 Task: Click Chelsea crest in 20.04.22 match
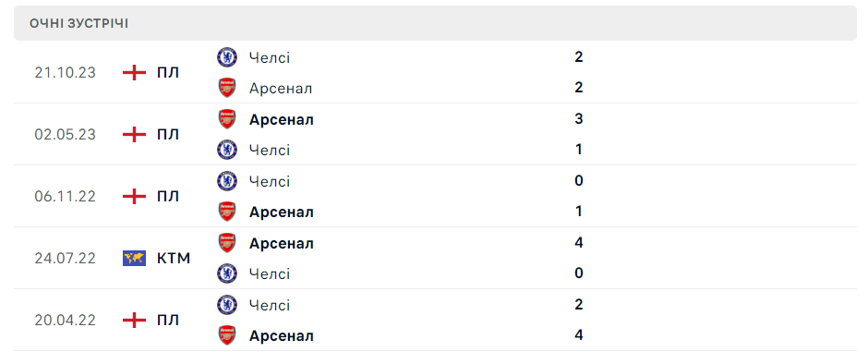click(227, 305)
